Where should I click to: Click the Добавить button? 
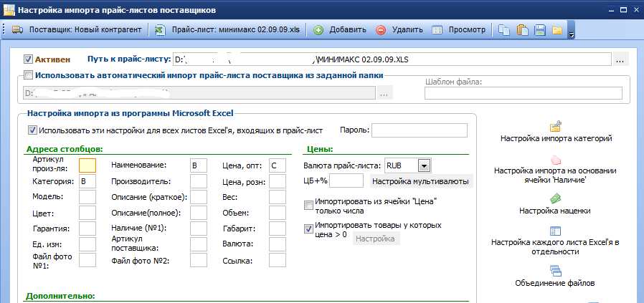point(340,29)
